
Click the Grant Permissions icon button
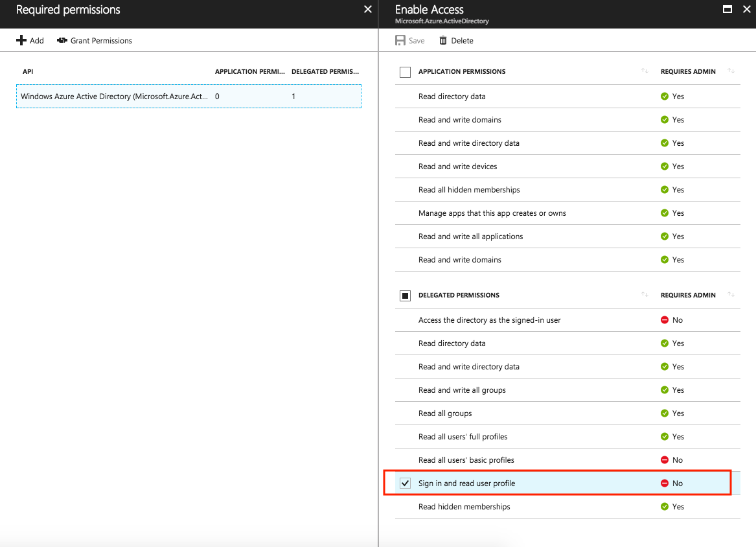[x=62, y=41]
